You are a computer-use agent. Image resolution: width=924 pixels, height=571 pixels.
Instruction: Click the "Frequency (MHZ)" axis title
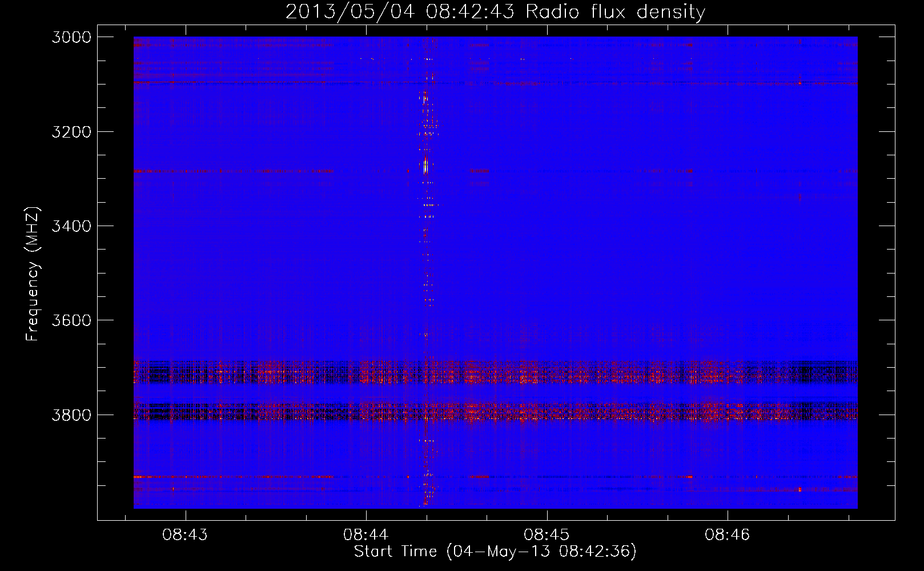33,274
